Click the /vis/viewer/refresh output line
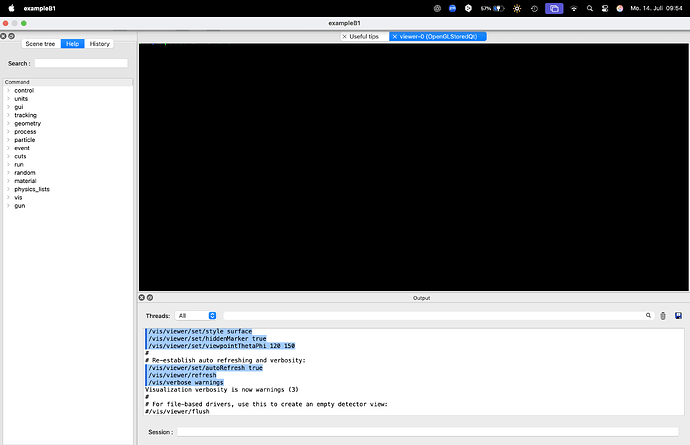The image size is (690, 445). tap(182, 375)
